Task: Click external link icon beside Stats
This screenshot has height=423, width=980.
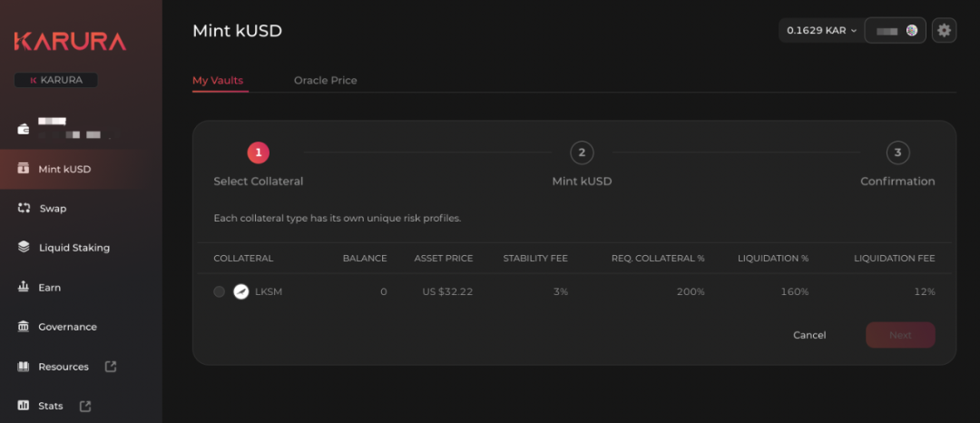Action: [85, 406]
